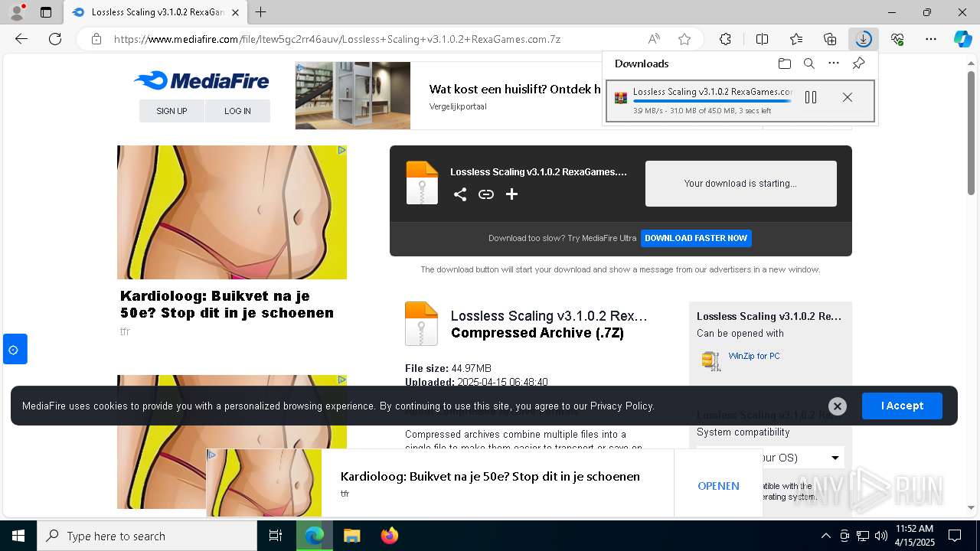Screen dimensions: 980x551
Task: Open WinZip for PC link
Action: [754, 356]
